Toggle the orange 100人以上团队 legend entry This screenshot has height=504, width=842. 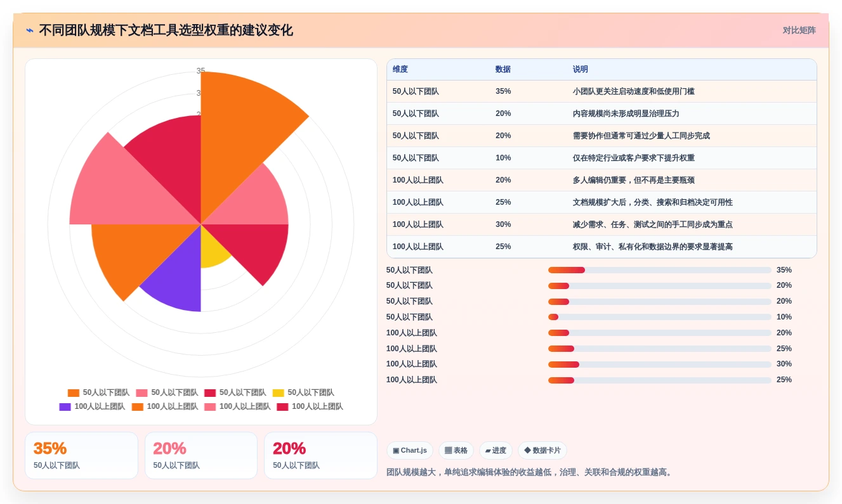[165, 407]
